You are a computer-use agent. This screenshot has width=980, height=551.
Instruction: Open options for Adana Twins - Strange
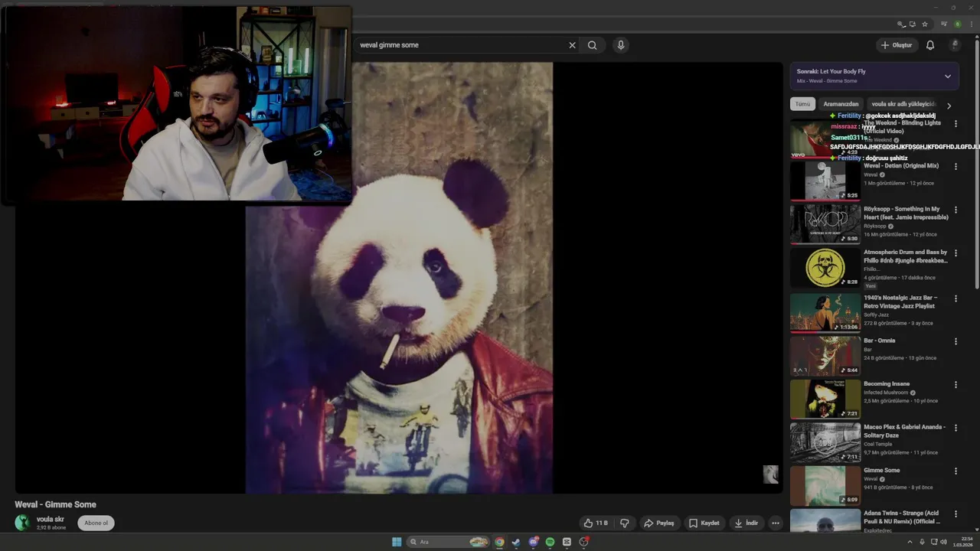955,514
